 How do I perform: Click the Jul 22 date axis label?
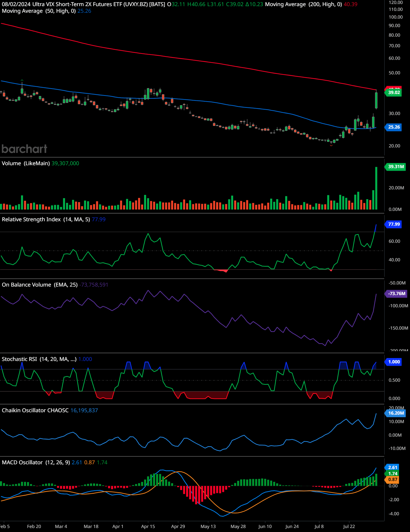pos(349,526)
